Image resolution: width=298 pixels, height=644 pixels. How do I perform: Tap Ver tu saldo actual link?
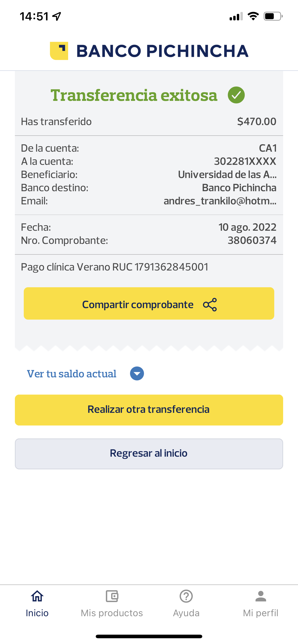[72, 374]
